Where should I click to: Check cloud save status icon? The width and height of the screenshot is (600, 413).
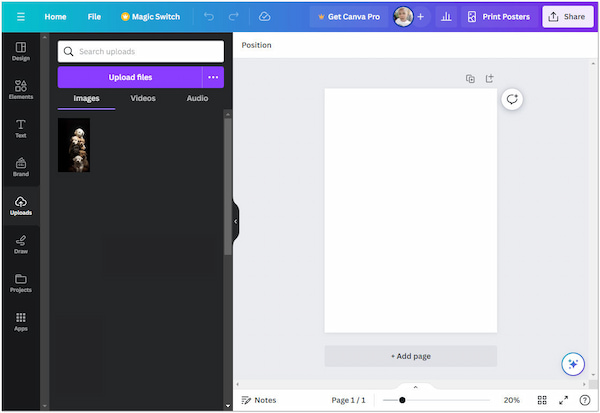click(264, 16)
